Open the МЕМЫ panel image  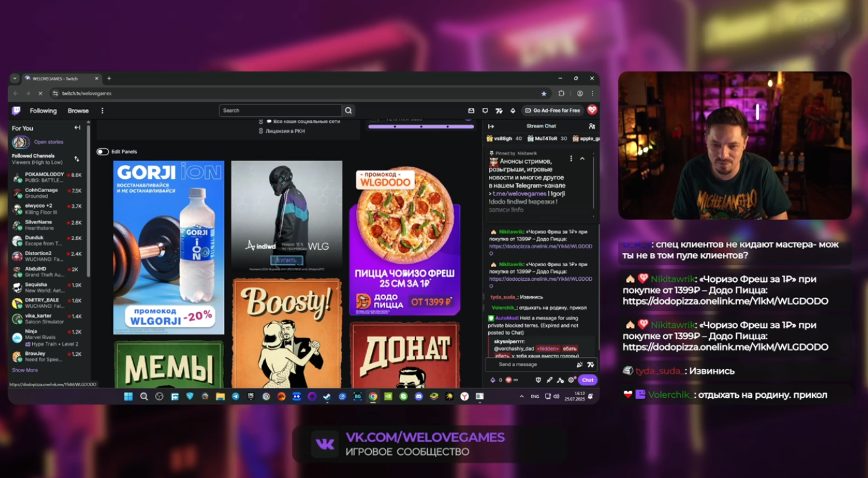168,364
